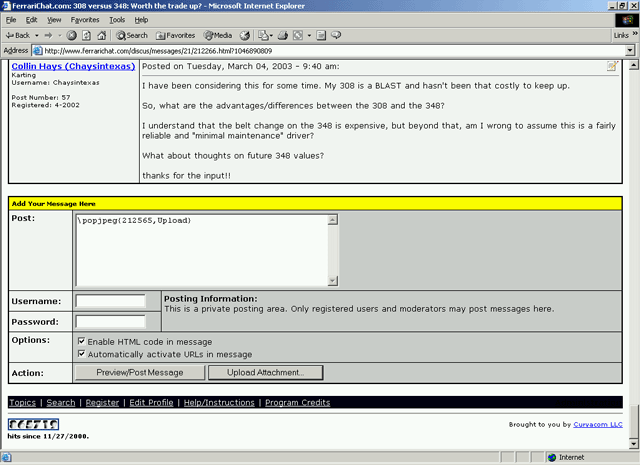
Task: Click the Edit page toolbar icon
Action: (x=321, y=36)
